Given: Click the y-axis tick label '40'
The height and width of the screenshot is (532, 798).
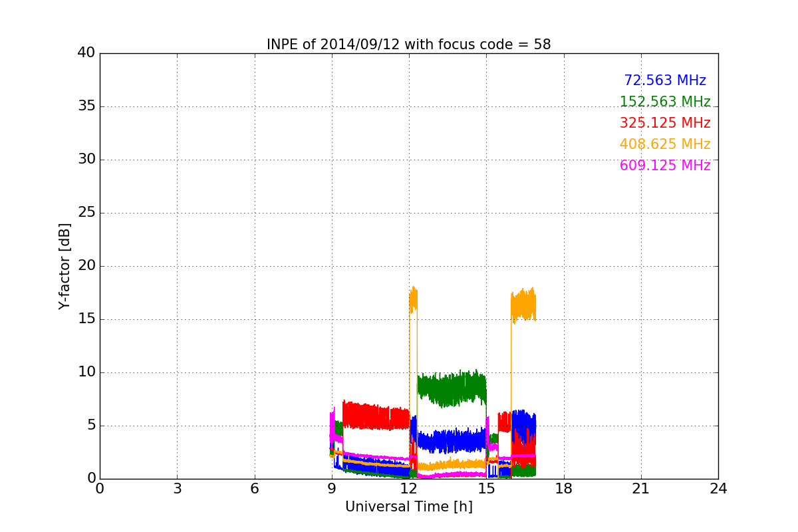Looking at the screenshot, I should tap(86, 53).
